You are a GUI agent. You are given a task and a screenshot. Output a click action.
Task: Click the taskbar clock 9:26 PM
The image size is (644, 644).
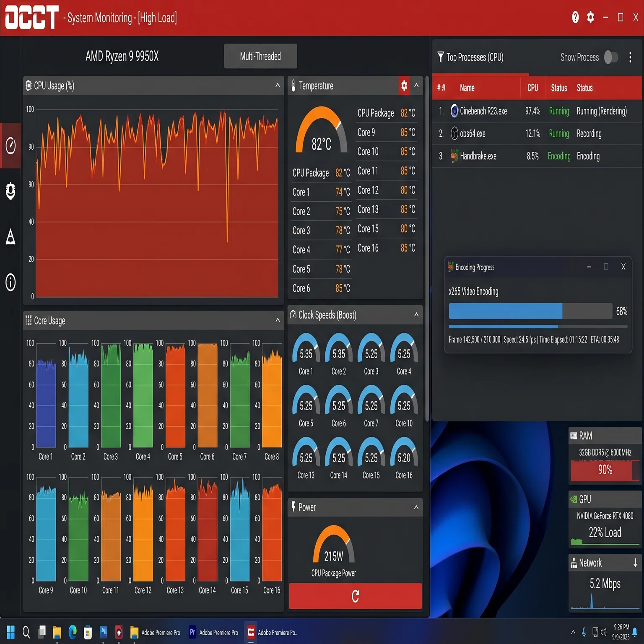tap(621, 627)
